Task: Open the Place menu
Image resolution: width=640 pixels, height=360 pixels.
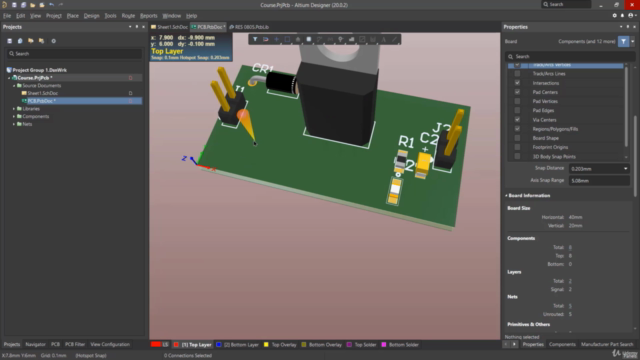Action: click(x=73, y=16)
